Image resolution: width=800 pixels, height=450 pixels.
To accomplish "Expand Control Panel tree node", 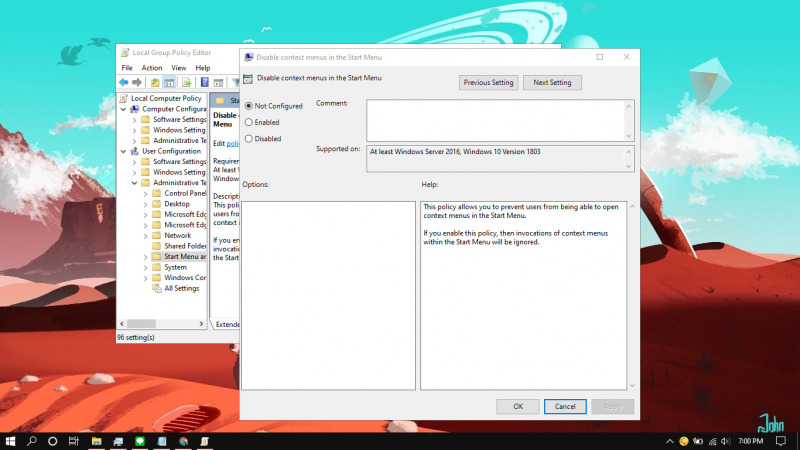I will tap(145, 194).
